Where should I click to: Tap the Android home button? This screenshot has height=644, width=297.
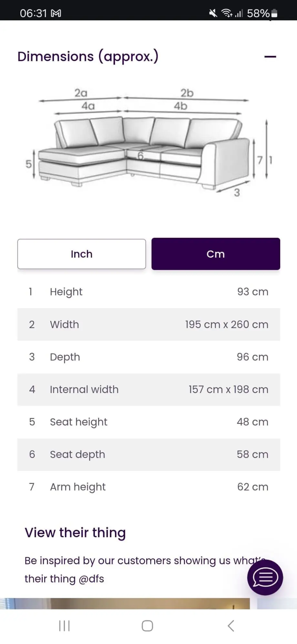click(147, 626)
